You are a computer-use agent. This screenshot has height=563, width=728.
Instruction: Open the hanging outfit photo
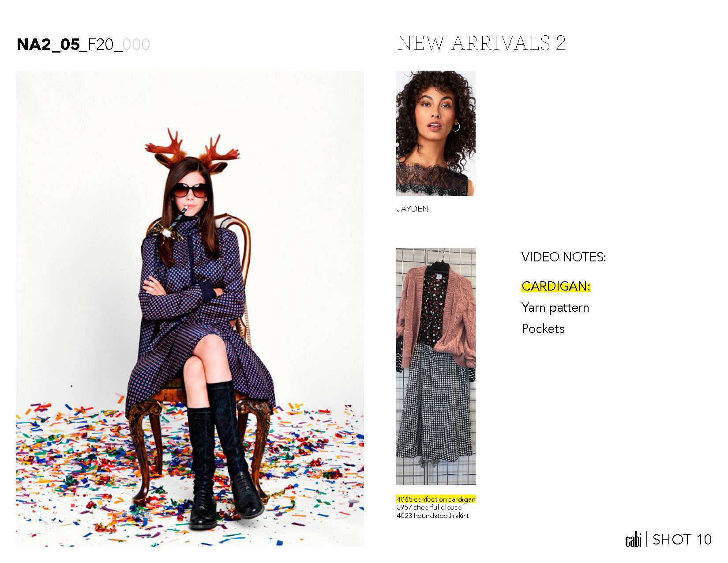click(x=436, y=367)
